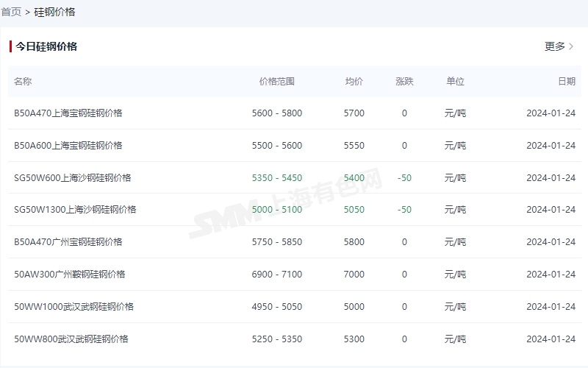
Task: Click average price 5000
Action: pos(354,306)
